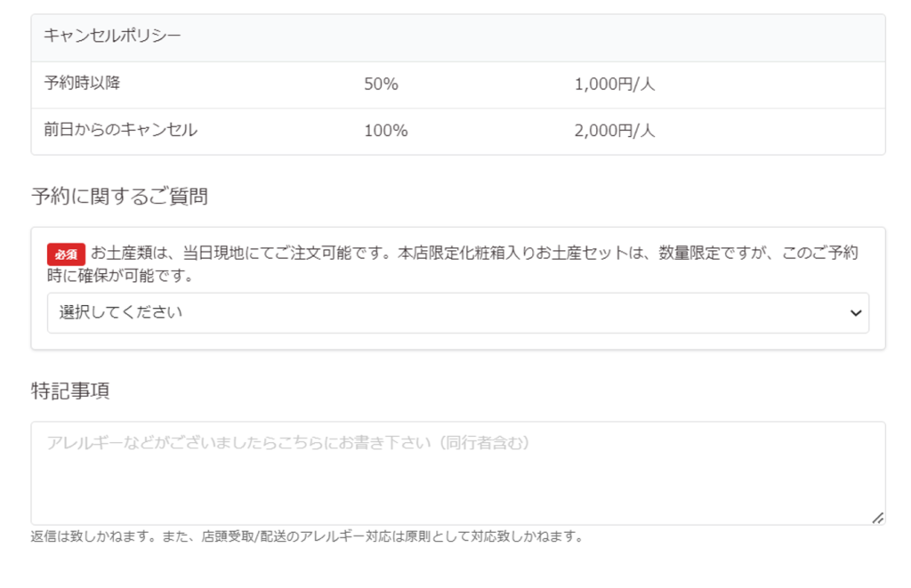Click the キャンセルポリシー table header
Viewport: 911px width, 588px height.
click(113, 36)
